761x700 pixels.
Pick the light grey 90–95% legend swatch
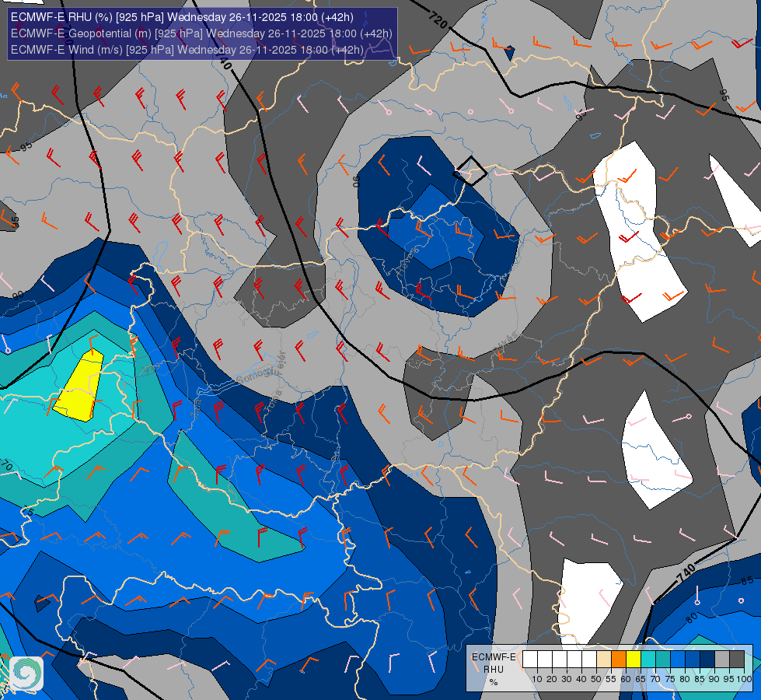pos(722,660)
